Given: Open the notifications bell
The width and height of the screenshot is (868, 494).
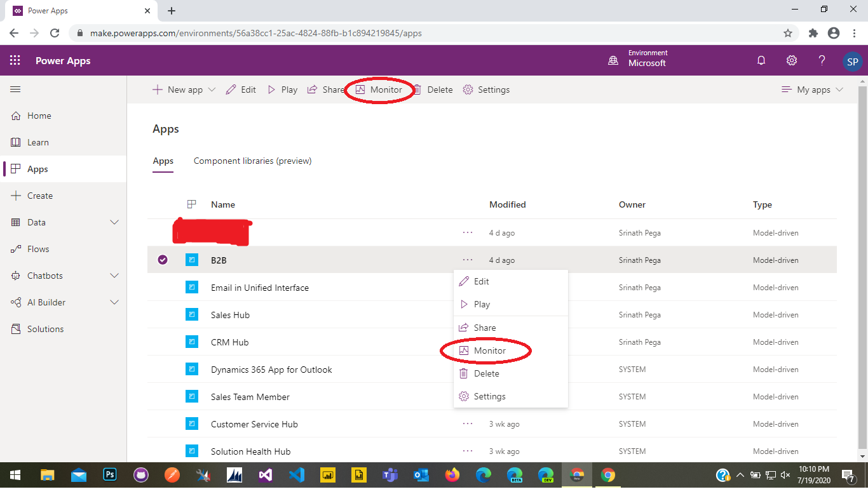Looking at the screenshot, I should coord(761,60).
